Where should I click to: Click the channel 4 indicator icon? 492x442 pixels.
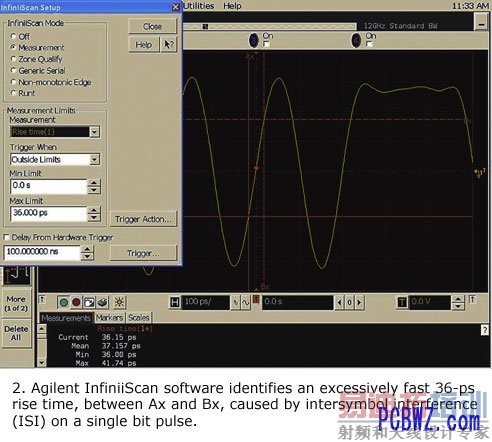[356, 40]
